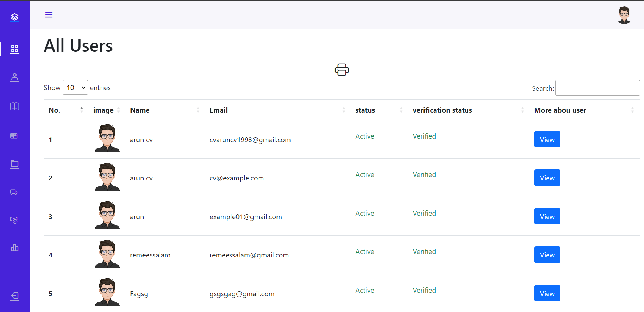The width and height of the screenshot is (644, 312).
Task: Click View button for cvaruncv1998@gmail.com
Action: point(547,139)
